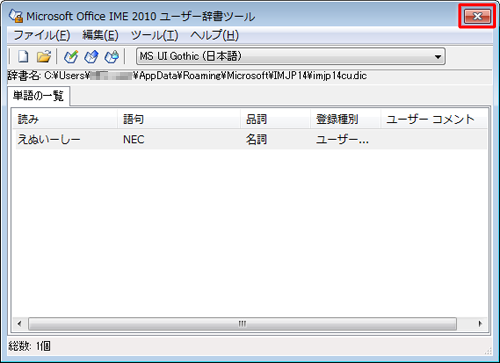Click the horizontal scrollbar thumb
This screenshot has height=363, width=500.
[242, 324]
